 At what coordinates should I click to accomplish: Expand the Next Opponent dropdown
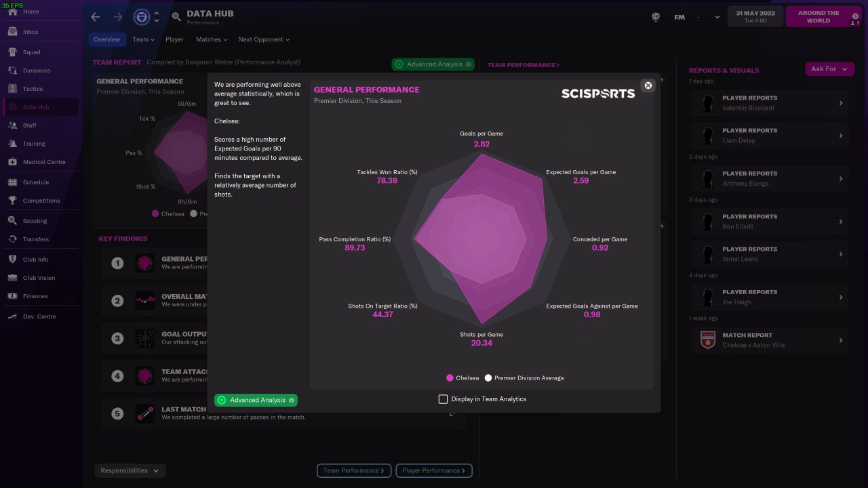(x=264, y=39)
